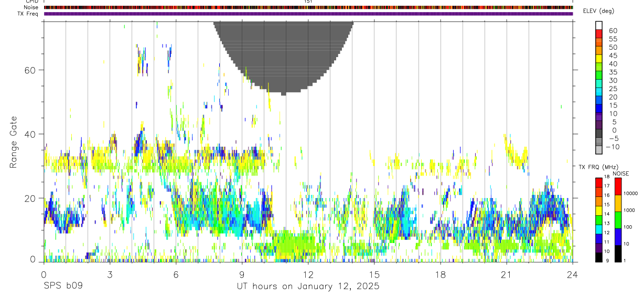Click the blue segment of the NOISE color bar
The width and height of the screenshot is (644, 297).
[x=618, y=237]
